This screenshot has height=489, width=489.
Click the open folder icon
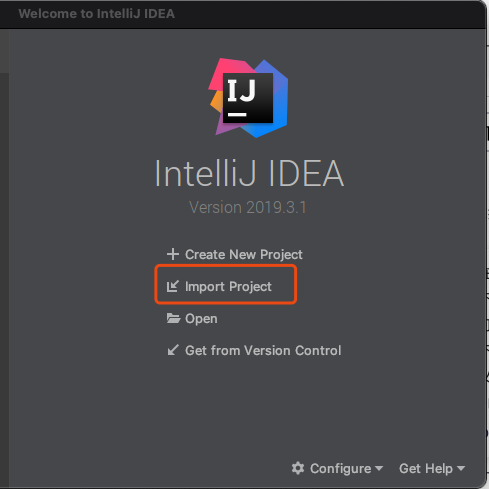173,318
